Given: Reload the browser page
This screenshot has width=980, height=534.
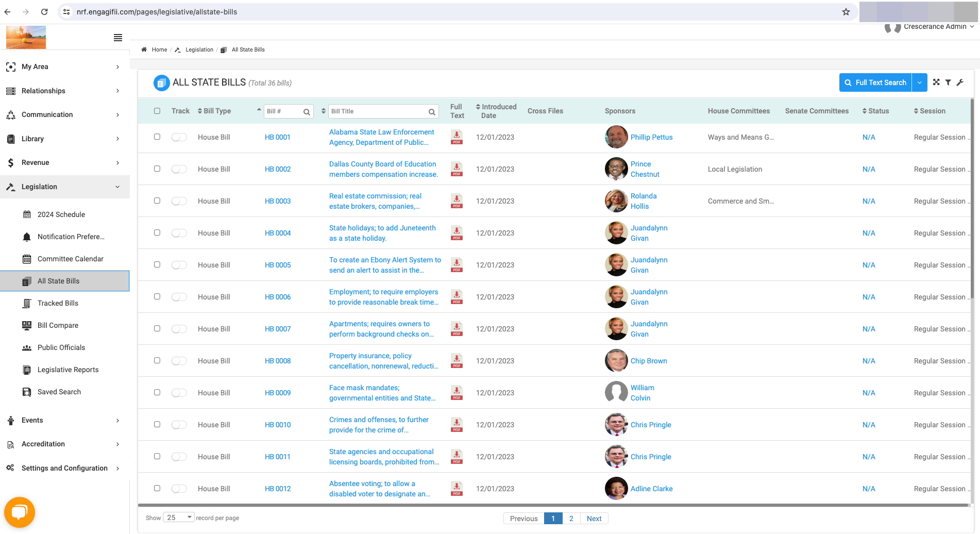Looking at the screenshot, I should click(44, 12).
